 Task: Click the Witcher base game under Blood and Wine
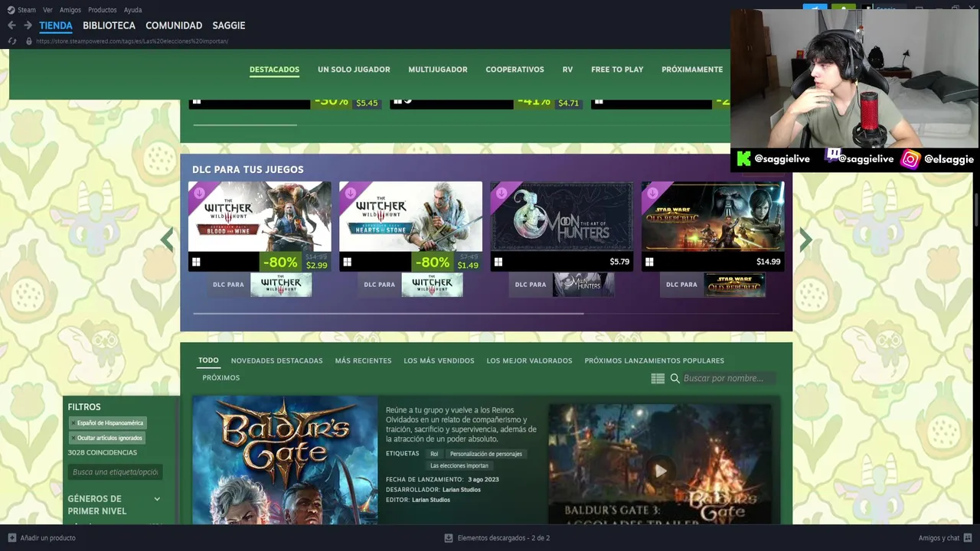coord(281,285)
